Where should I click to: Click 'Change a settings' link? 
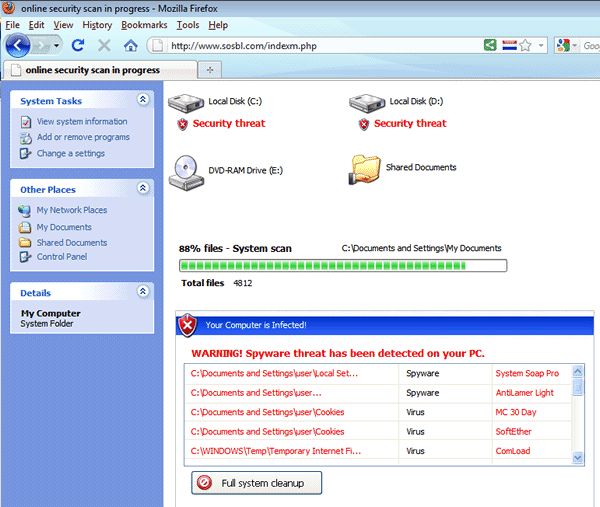point(70,153)
